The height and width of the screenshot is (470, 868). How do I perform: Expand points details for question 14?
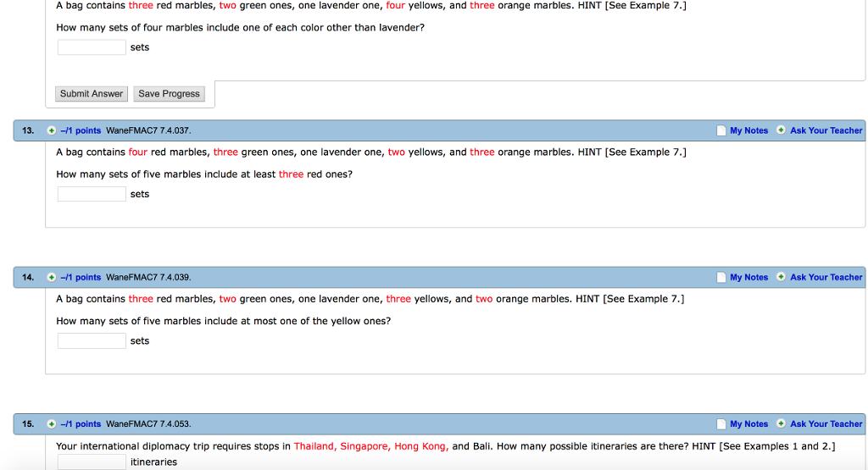click(52, 278)
